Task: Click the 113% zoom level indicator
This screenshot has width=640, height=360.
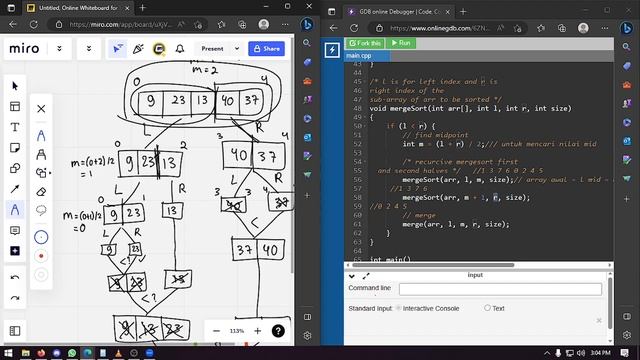Action: (x=237, y=331)
